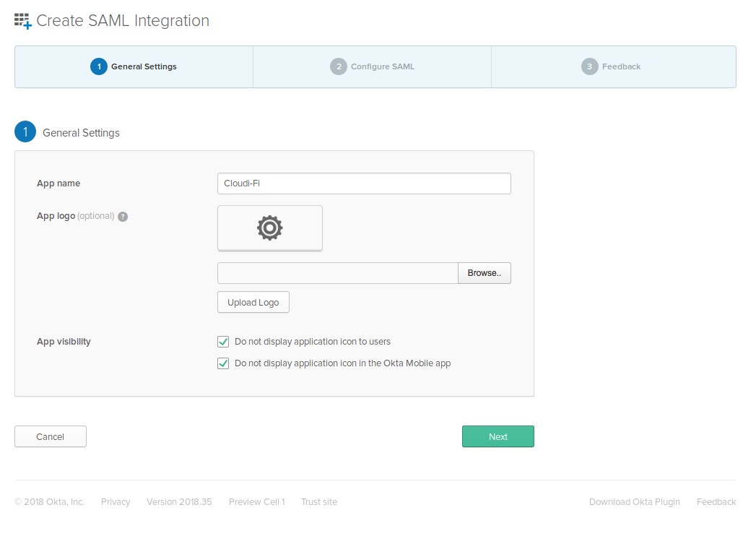The height and width of the screenshot is (544, 756).
Task: Cancel the SAML integration setup
Action: [x=50, y=436]
